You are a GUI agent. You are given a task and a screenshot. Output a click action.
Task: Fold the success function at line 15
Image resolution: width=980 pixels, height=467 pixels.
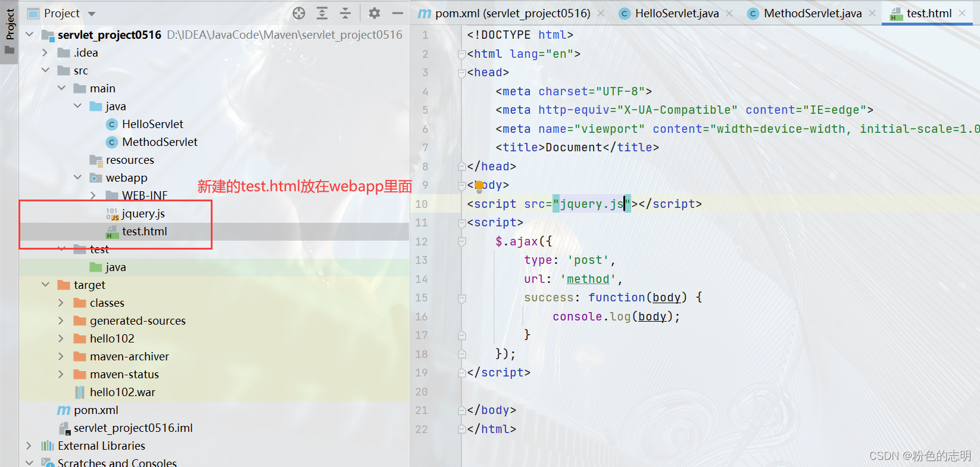pos(461,298)
